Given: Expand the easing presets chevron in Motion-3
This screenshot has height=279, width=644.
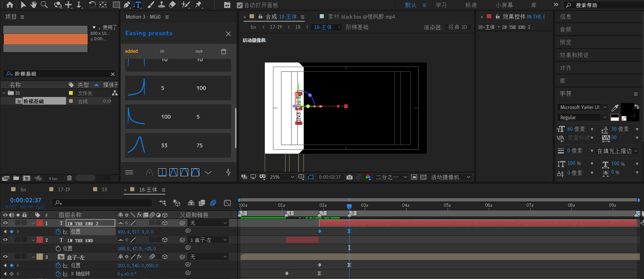Looking at the screenshot, I should point(208,172).
